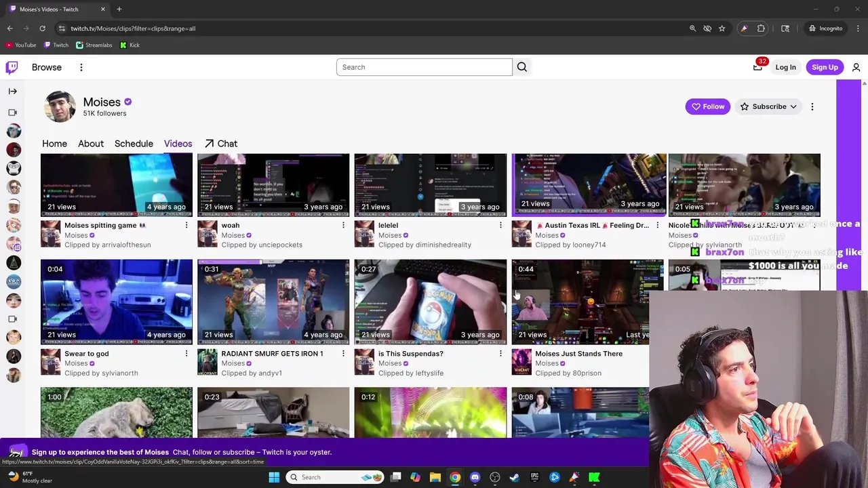868x488 pixels.
Task: Click the browser address bar URL
Action: click(133, 28)
